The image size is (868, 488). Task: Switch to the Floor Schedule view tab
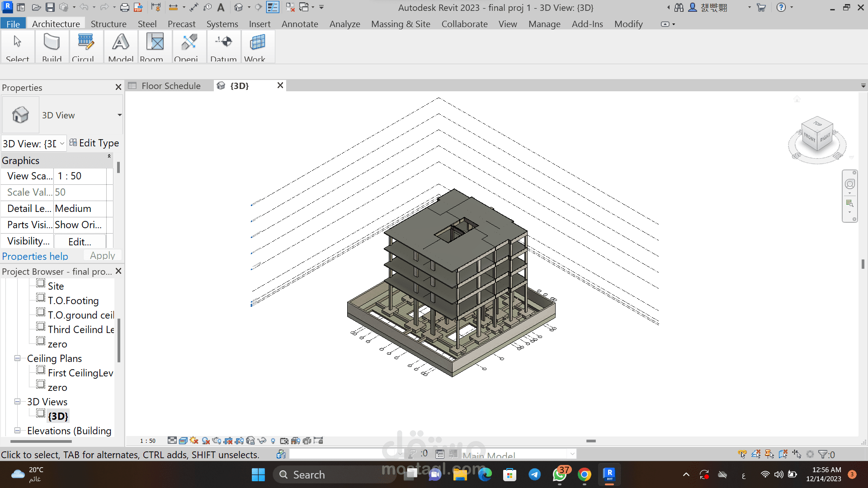click(171, 86)
